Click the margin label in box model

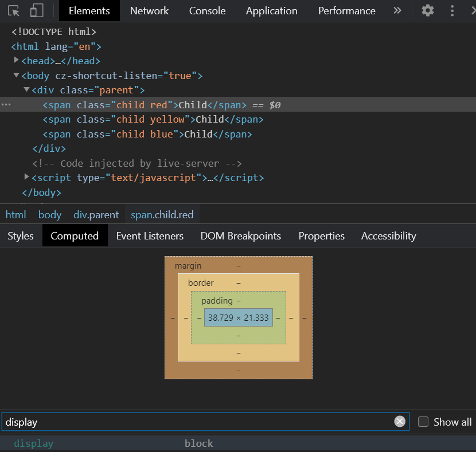pos(188,266)
